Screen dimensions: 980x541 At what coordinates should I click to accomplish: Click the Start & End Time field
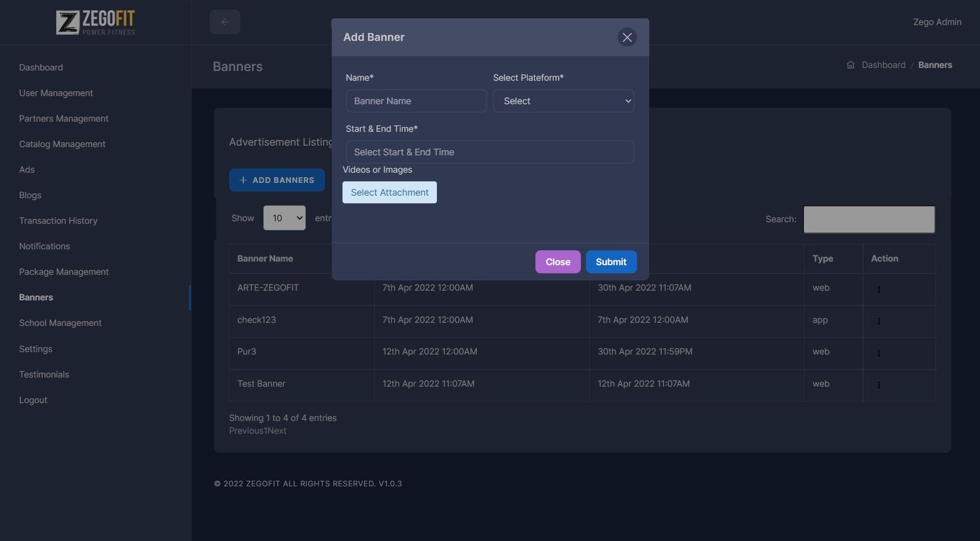[x=489, y=152]
